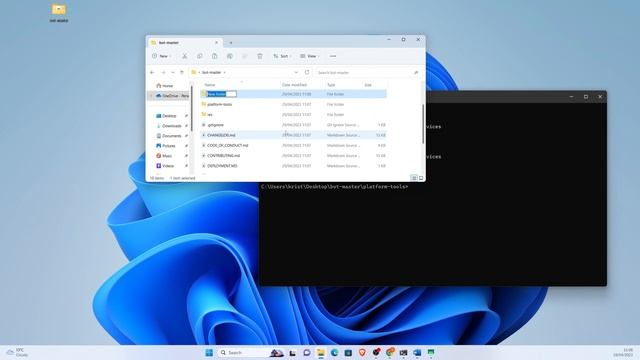Select the CODE_OF_CONDUCT.md file
Screen dimensions: 640x360
pos(293,145)
